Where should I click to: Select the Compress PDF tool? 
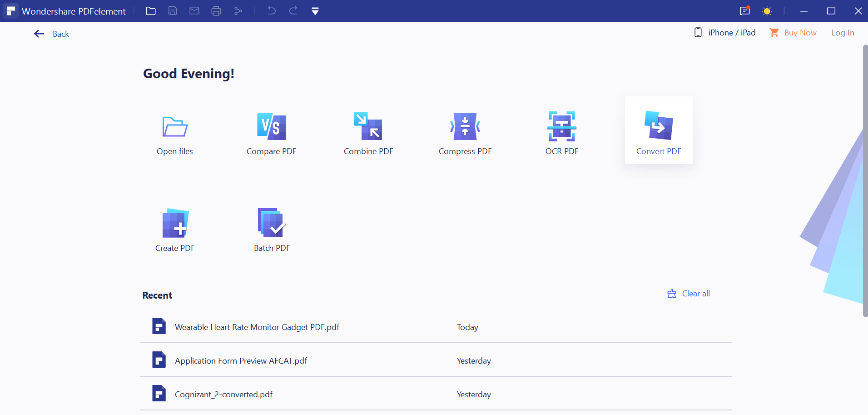click(x=465, y=127)
